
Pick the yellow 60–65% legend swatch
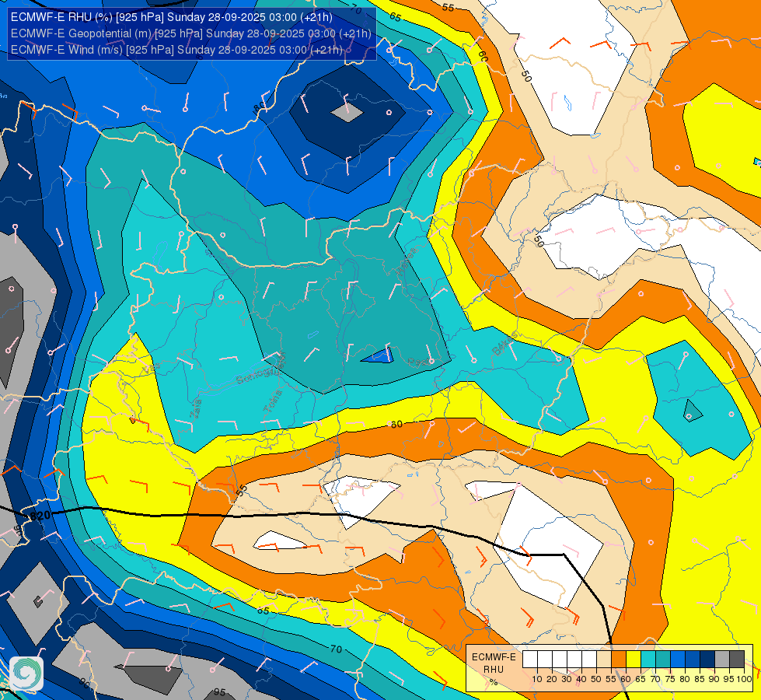634,660
